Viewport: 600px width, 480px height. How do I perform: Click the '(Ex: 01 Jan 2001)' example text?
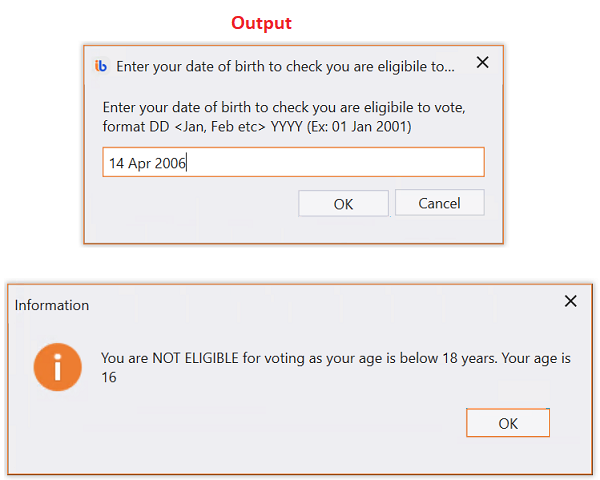(359, 127)
